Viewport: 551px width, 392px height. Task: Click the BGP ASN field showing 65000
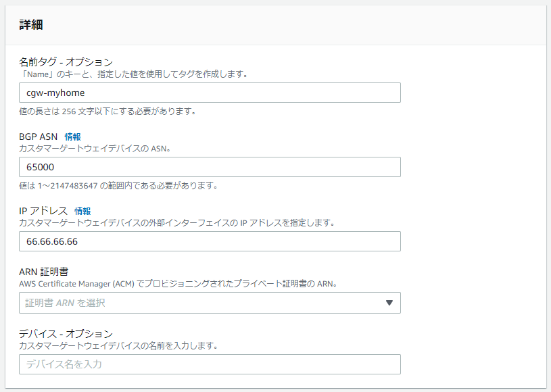pyautogui.click(x=210, y=167)
